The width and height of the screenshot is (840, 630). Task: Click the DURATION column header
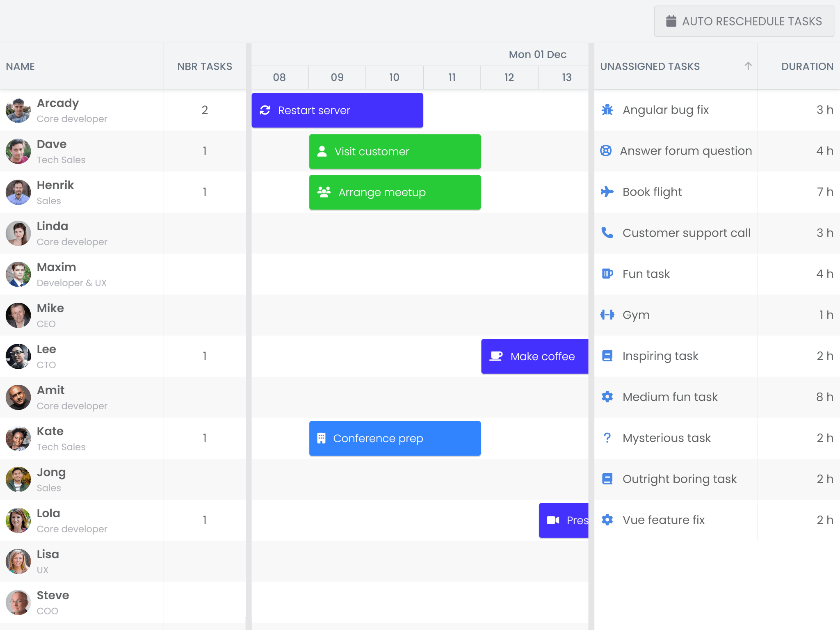807,66
